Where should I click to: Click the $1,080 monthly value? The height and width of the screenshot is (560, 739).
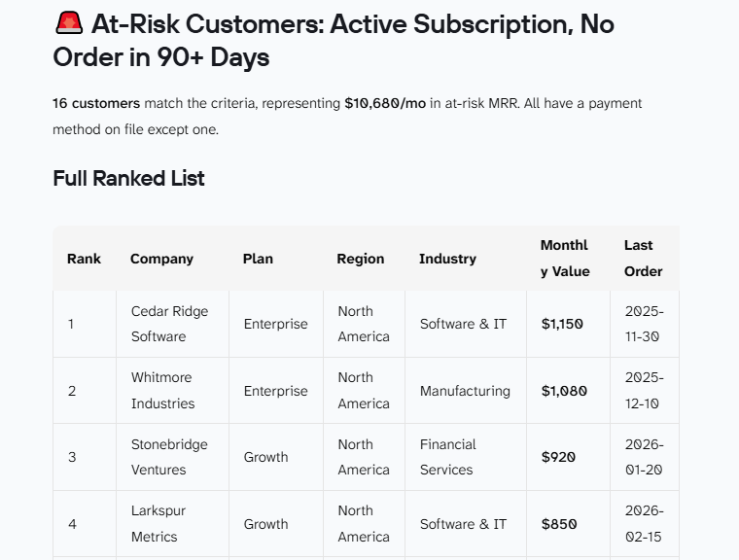tap(564, 391)
